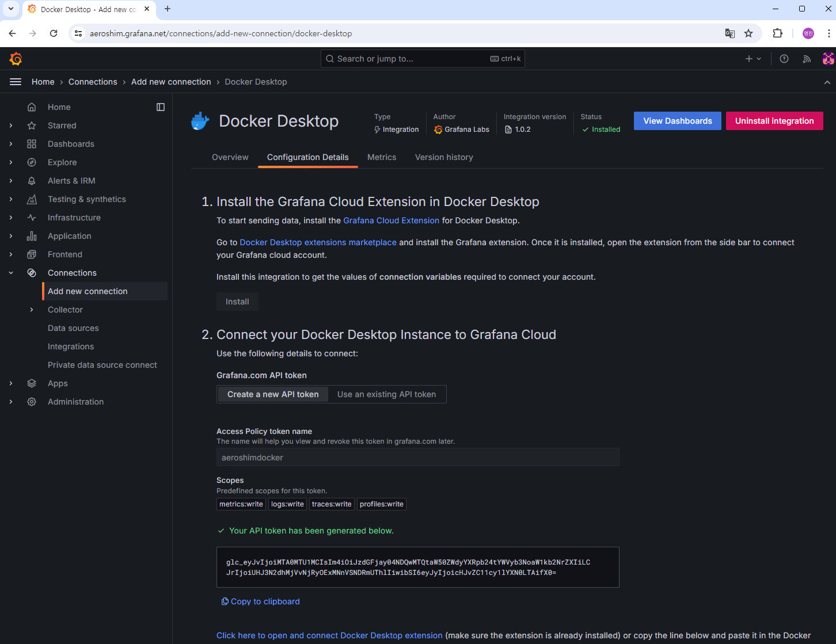Image resolution: width=836 pixels, height=644 pixels.
Task: Click the generated API token text box
Action: coord(418,567)
